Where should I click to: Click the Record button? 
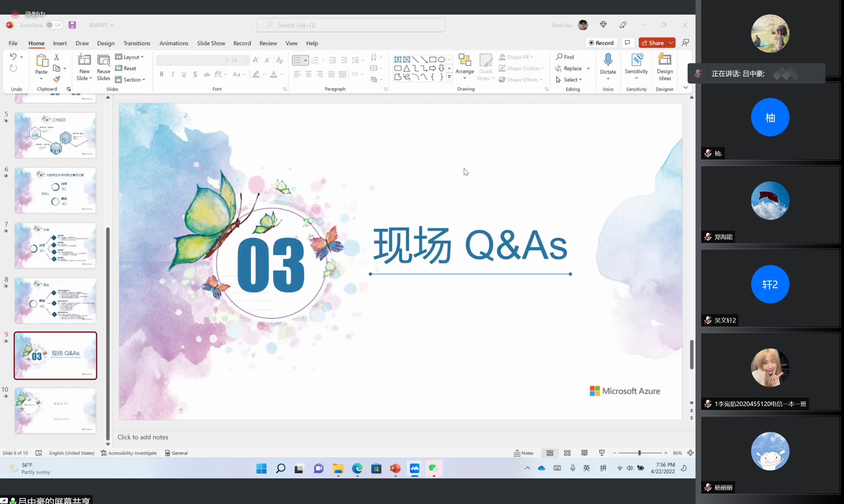pyautogui.click(x=601, y=43)
